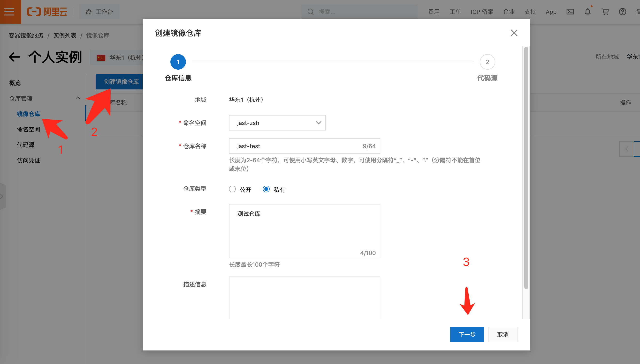Image resolution: width=640 pixels, height=364 pixels.
Task: Click the search magnifier in the top bar
Action: [x=310, y=12]
